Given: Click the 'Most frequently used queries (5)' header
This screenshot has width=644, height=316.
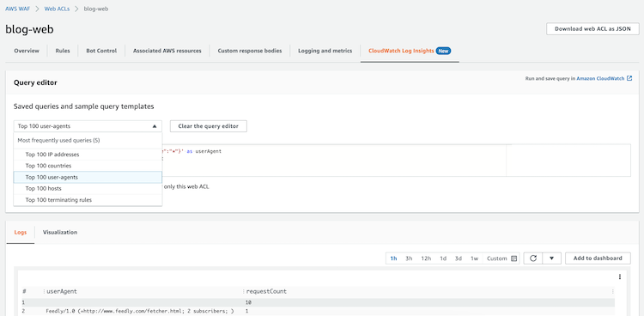Looking at the screenshot, I should click(58, 140).
